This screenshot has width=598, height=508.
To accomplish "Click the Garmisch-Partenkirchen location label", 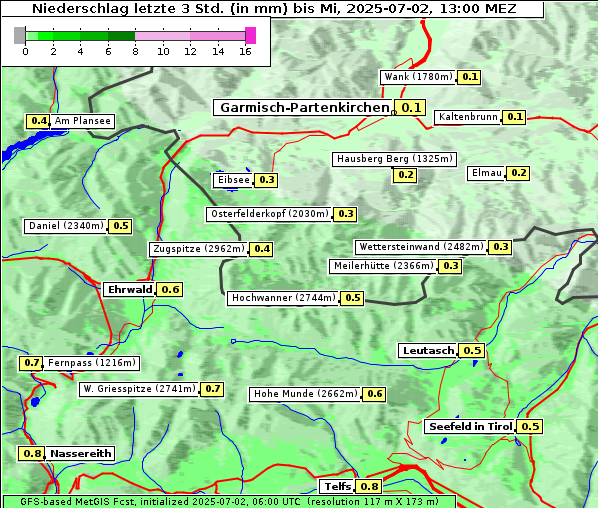I will point(304,108).
